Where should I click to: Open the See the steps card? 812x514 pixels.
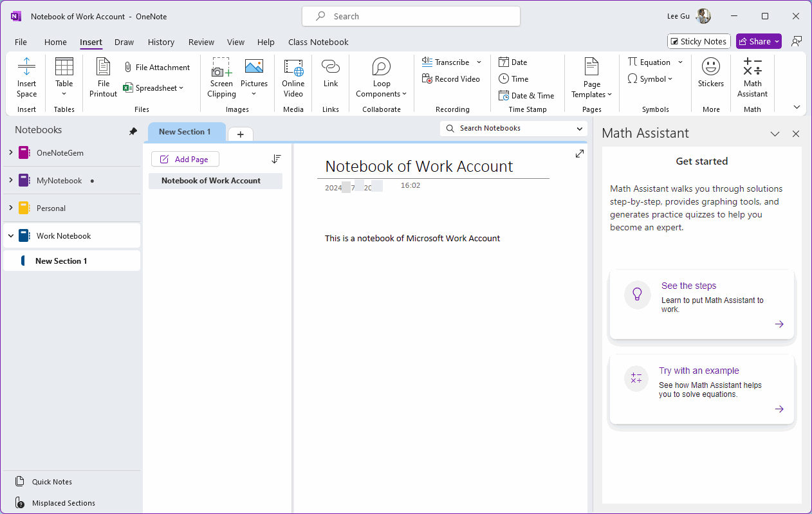pyautogui.click(x=702, y=304)
